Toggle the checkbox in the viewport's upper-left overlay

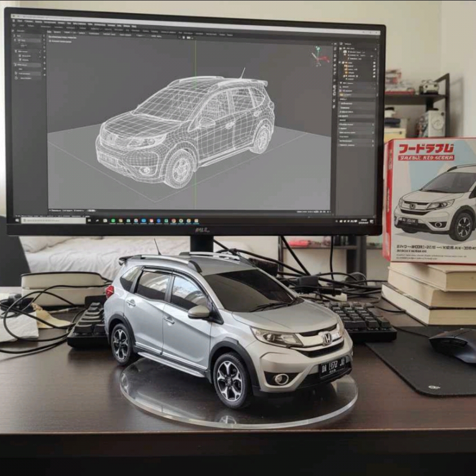click(49, 41)
